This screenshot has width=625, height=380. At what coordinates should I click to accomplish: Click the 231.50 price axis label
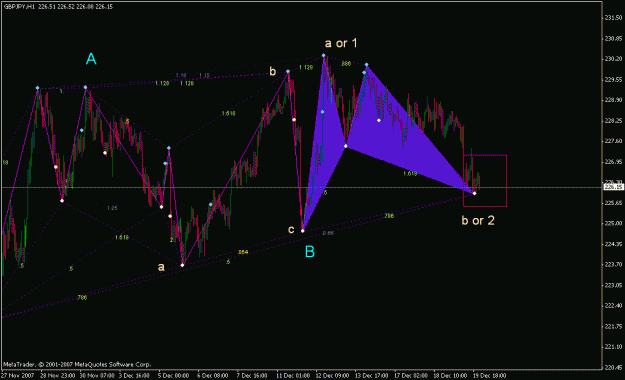point(613,18)
